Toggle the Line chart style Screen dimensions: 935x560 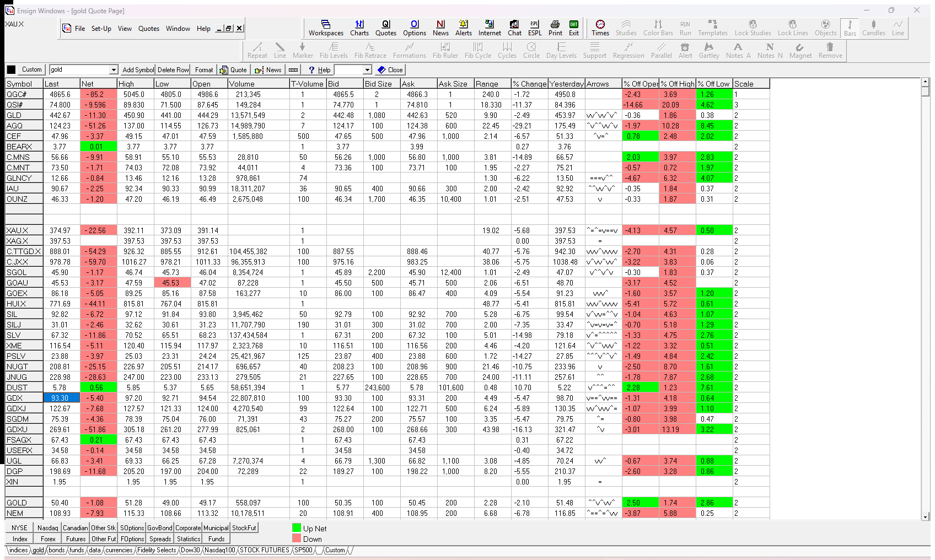898,28
